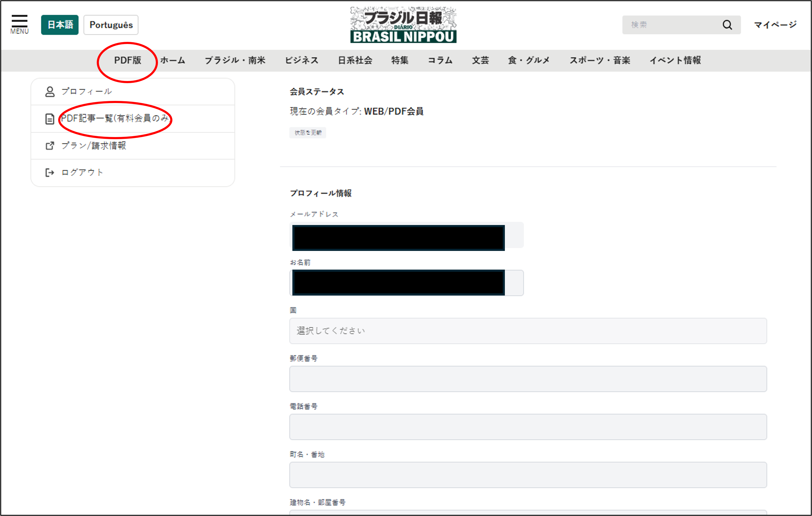Click the 会員ステータス heading

coord(317,92)
